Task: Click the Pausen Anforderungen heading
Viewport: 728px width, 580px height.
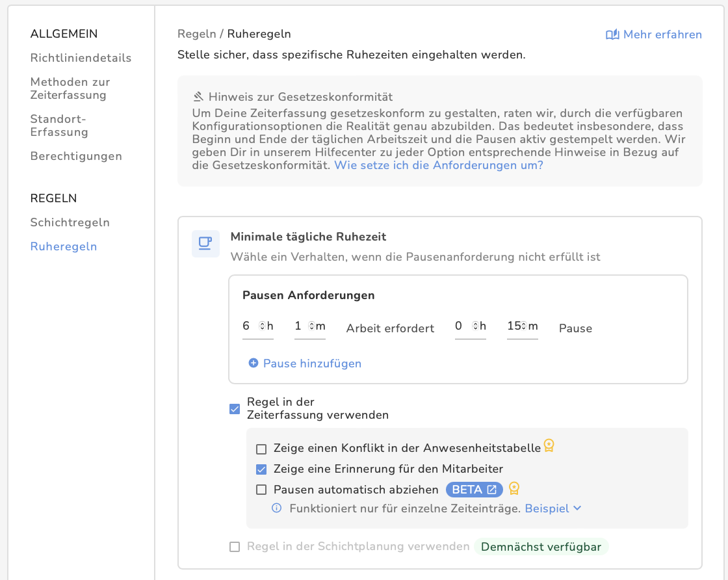Action: (308, 295)
